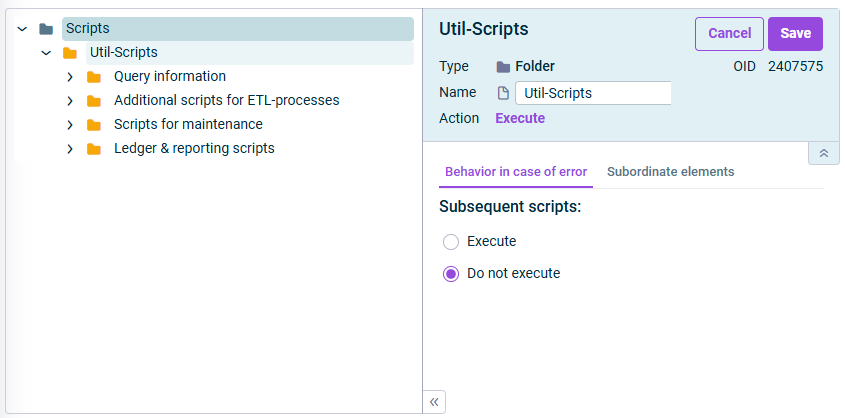
Task: Click the purple Execute action link
Action: point(520,118)
